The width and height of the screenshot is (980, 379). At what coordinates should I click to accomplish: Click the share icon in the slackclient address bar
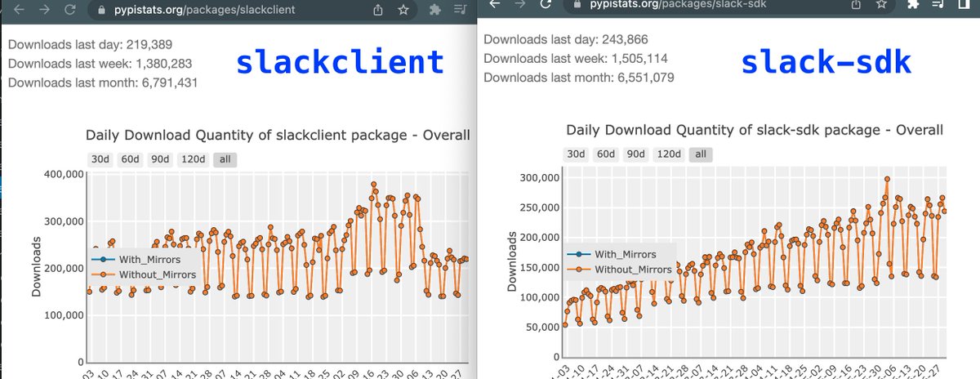[x=378, y=11]
